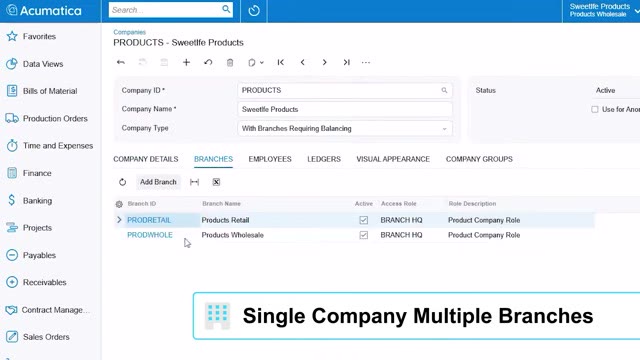Export branches grid to Excel
The width and height of the screenshot is (640, 360).
(216, 182)
